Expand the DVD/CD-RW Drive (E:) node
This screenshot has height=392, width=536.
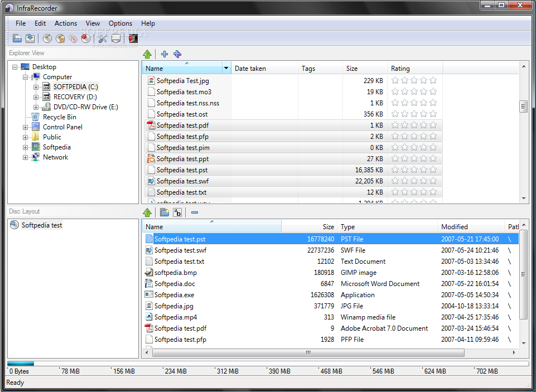coord(36,107)
